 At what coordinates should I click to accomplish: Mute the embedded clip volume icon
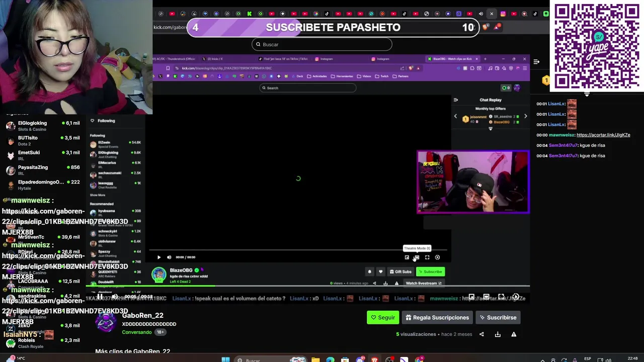[169, 257]
